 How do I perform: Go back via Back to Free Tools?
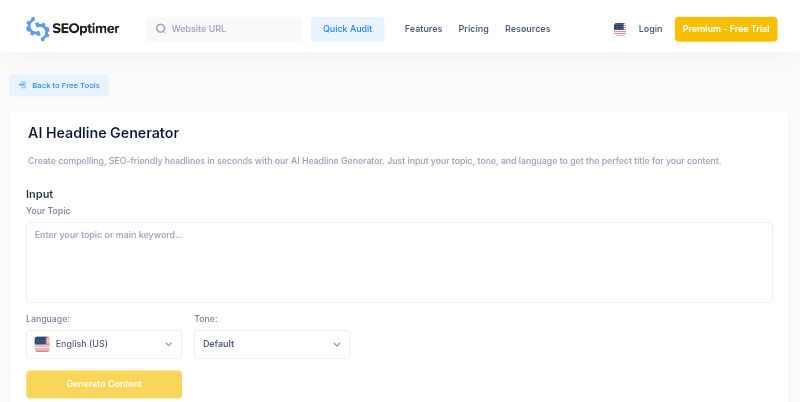click(x=59, y=85)
